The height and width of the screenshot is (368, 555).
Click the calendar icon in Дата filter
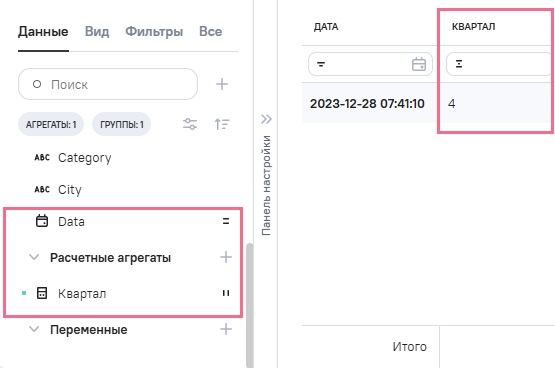(419, 64)
